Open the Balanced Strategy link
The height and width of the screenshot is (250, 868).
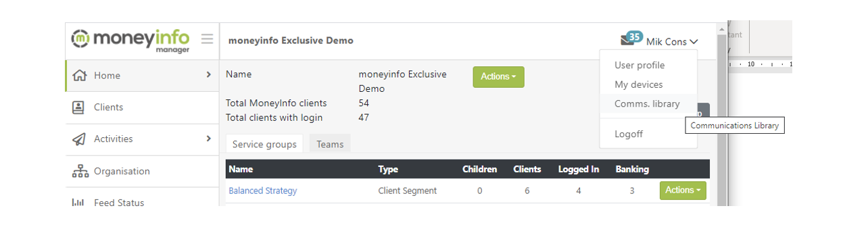[x=263, y=191]
